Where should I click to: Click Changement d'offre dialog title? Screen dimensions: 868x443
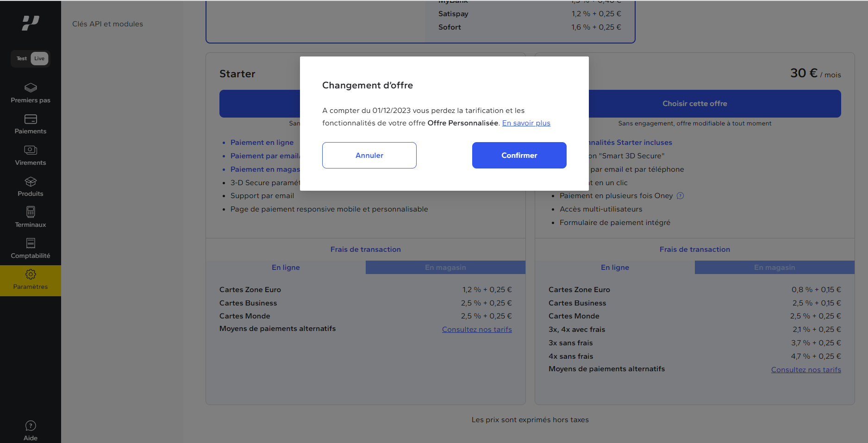(368, 85)
